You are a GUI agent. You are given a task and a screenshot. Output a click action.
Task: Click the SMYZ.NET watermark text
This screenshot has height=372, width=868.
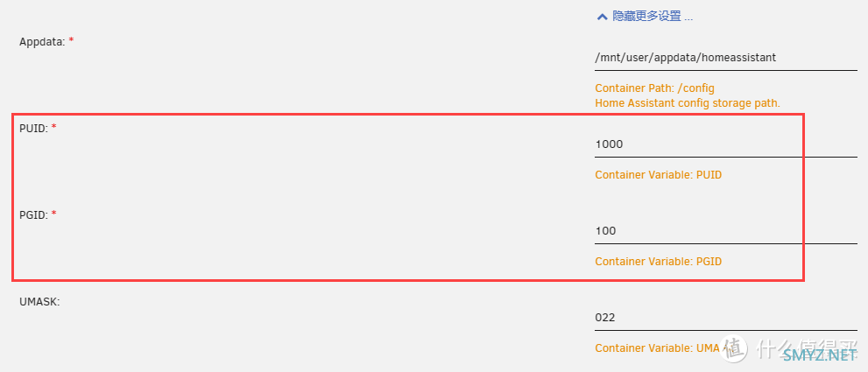819,354
